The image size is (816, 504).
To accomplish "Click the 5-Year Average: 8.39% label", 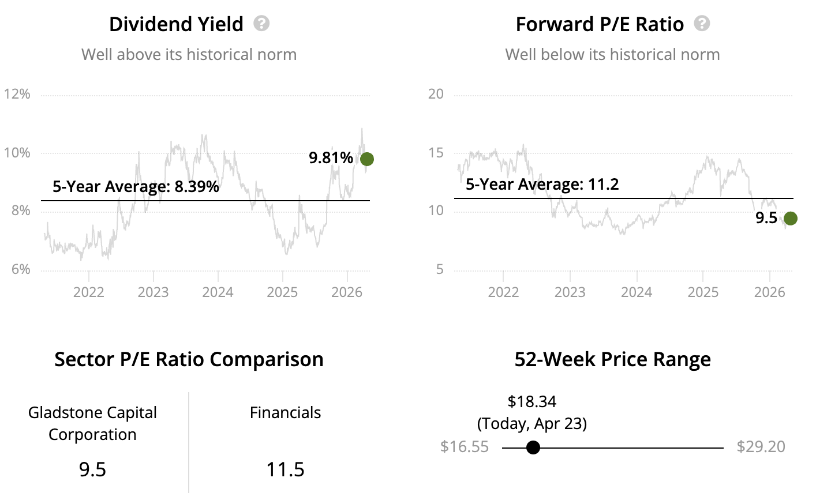I will tap(136, 186).
